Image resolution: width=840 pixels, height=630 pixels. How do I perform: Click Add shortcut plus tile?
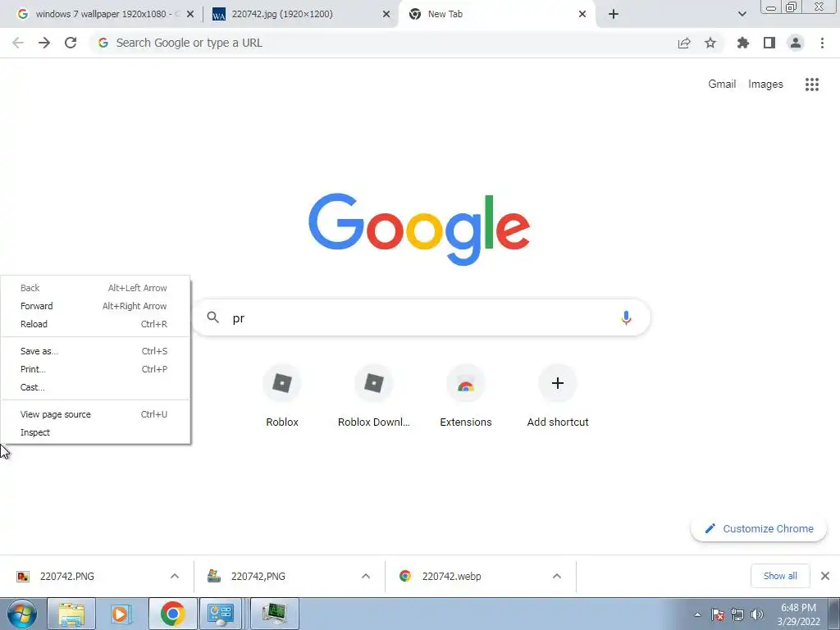tap(558, 396)
